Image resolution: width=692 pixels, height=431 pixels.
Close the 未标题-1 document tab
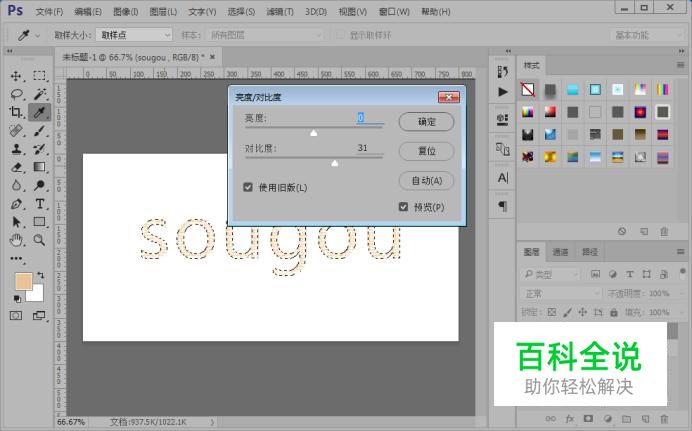coord(212,57)
